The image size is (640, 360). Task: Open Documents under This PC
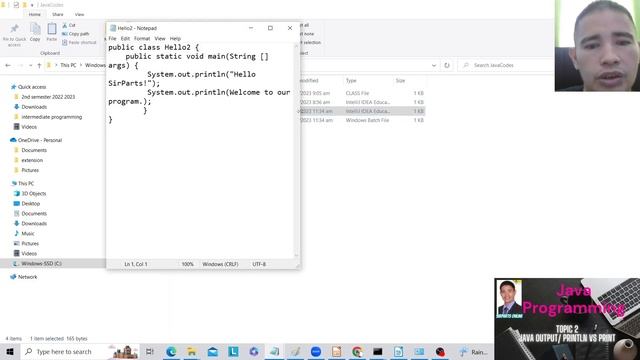click(x=34, y=213)
